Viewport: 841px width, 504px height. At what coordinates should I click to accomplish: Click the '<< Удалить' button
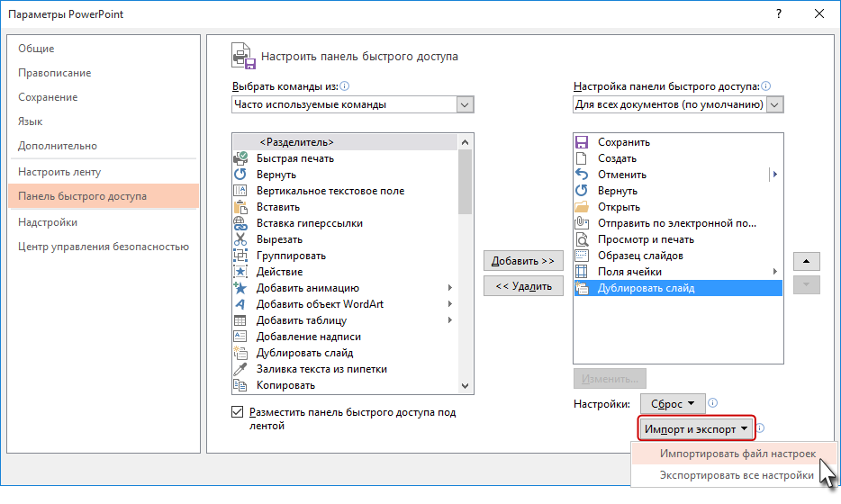[x=523, y=286]
